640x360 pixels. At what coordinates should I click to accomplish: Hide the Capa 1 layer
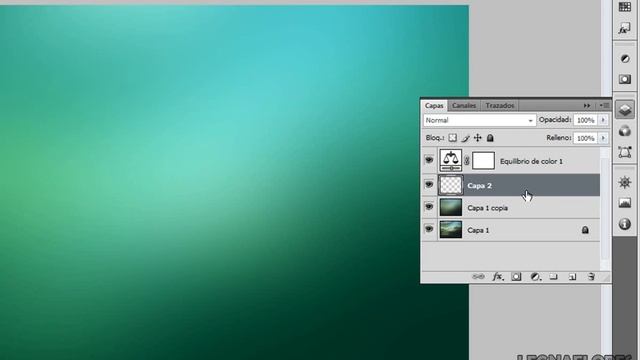click(429, 229)
